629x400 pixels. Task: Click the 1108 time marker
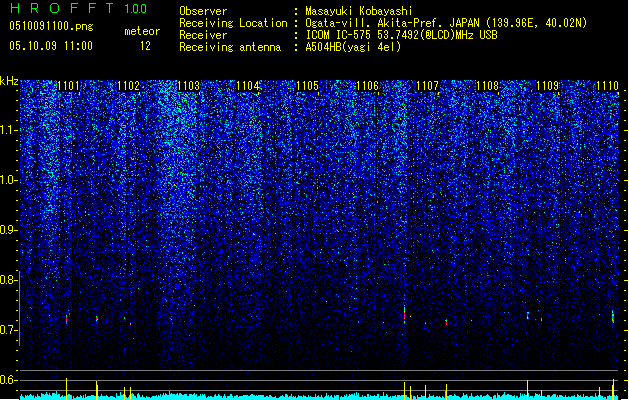pyautogui.click(x=487, y=86)
